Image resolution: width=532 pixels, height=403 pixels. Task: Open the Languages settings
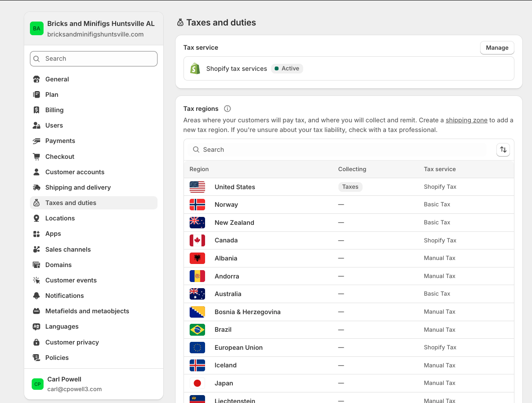click(x=94, y=326)
